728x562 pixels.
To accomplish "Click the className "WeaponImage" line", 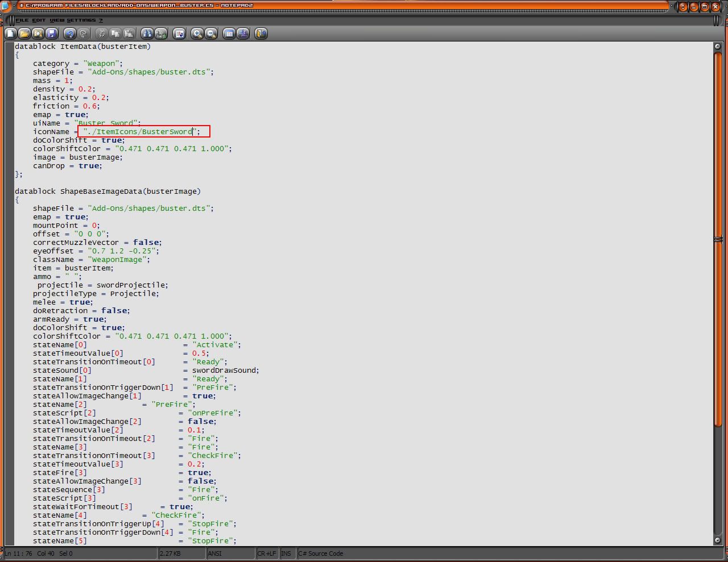I will [92, 260].
